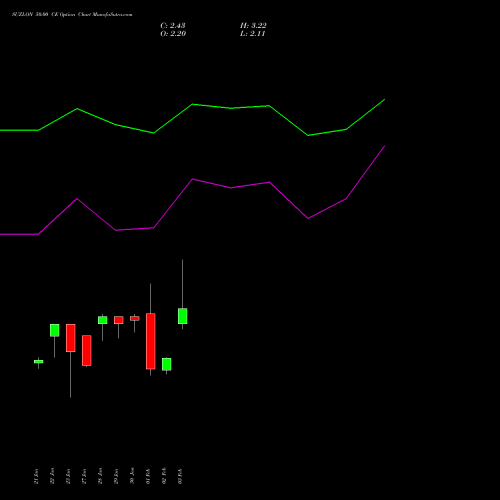Click the red candle for 29 Jan
This screenshot has height=500, width=500.
(x=118, y=320)
